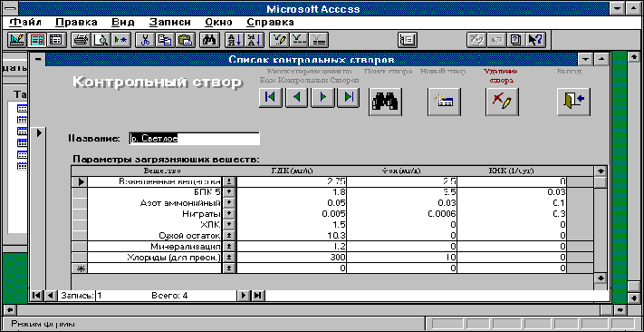
Task: Click the delete stvor pencil icon
Action: 502,102
